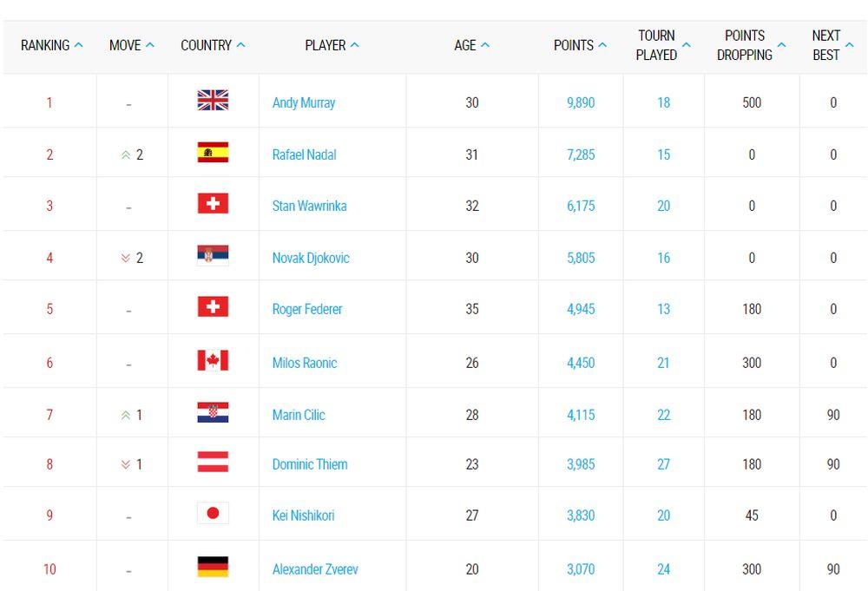Click the Austria flag beside Dominic Thiem

pos(213,463)
